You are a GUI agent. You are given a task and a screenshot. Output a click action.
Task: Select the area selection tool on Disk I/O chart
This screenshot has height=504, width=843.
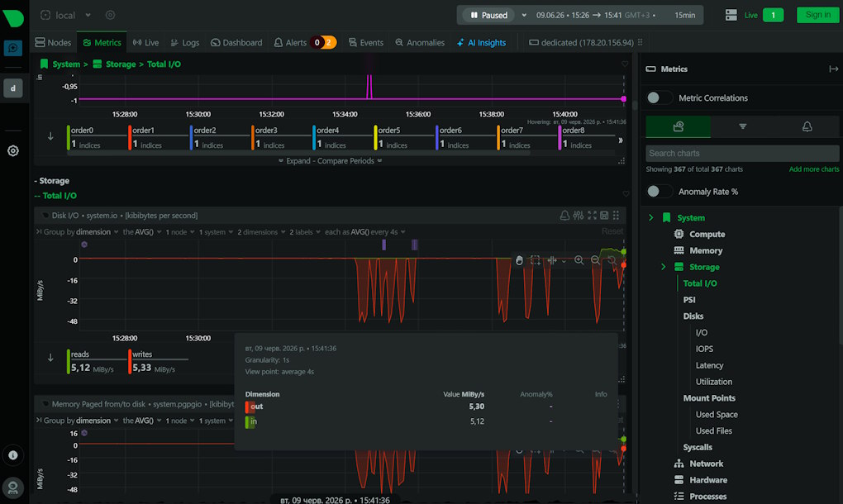[x=535, y=260]
